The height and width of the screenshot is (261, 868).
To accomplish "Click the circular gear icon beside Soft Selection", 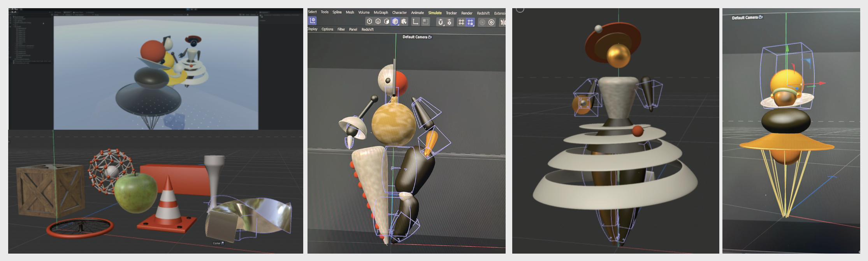I will click(491, 22).
